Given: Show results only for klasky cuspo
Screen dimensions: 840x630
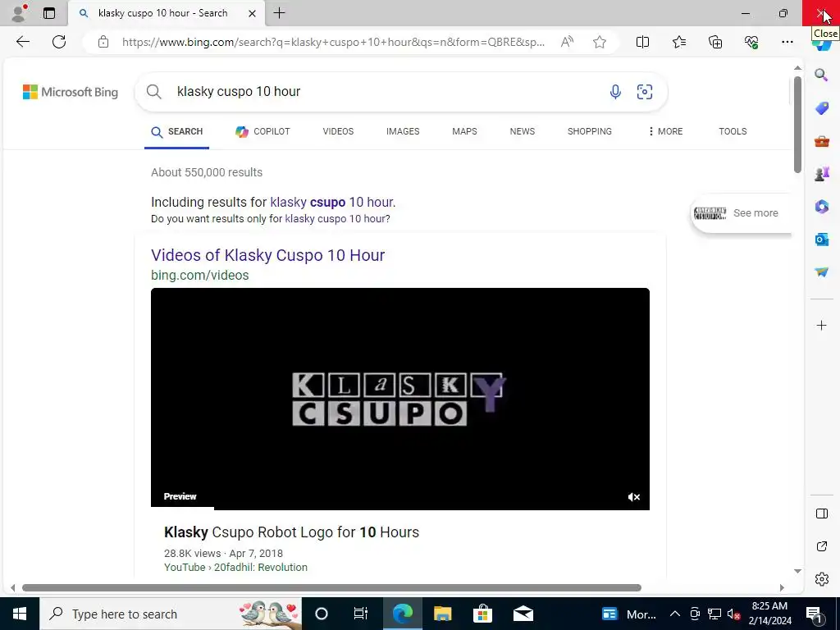Looking at the screenshot, I should [336, 218].
